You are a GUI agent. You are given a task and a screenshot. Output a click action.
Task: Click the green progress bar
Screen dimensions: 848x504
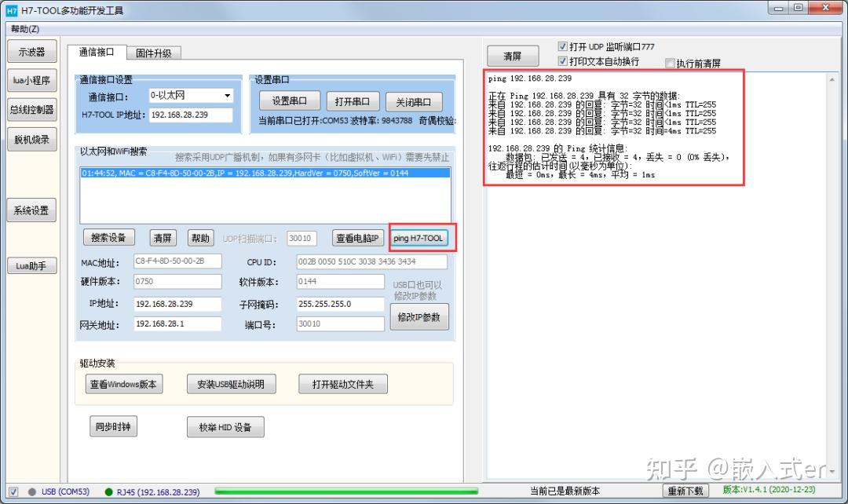pyautogui.click(x=345, y=492)
